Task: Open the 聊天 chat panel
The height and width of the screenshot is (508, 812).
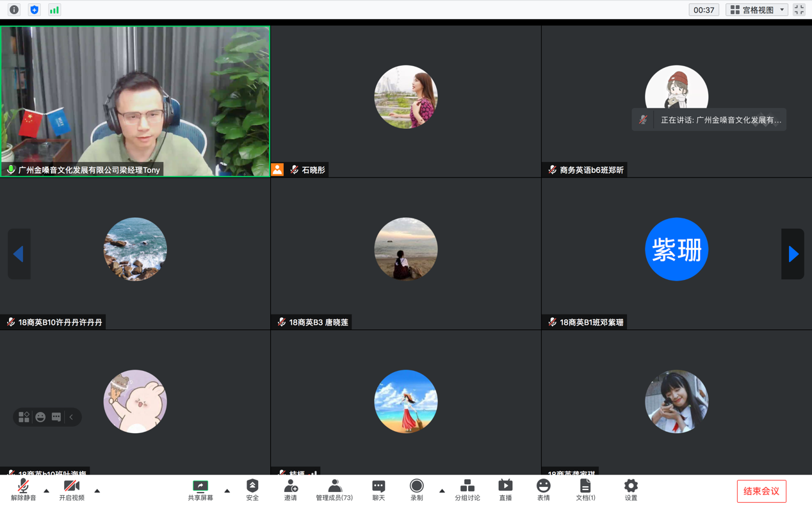Action: point(378,490)
